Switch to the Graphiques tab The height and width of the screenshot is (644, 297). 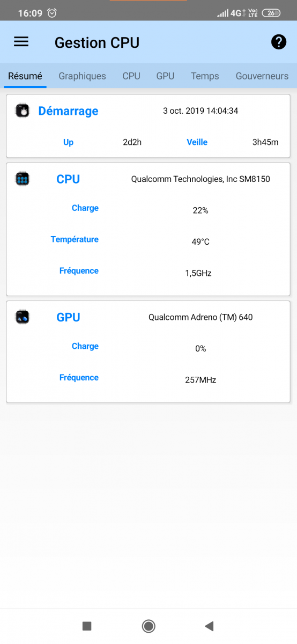coord(82,76)
